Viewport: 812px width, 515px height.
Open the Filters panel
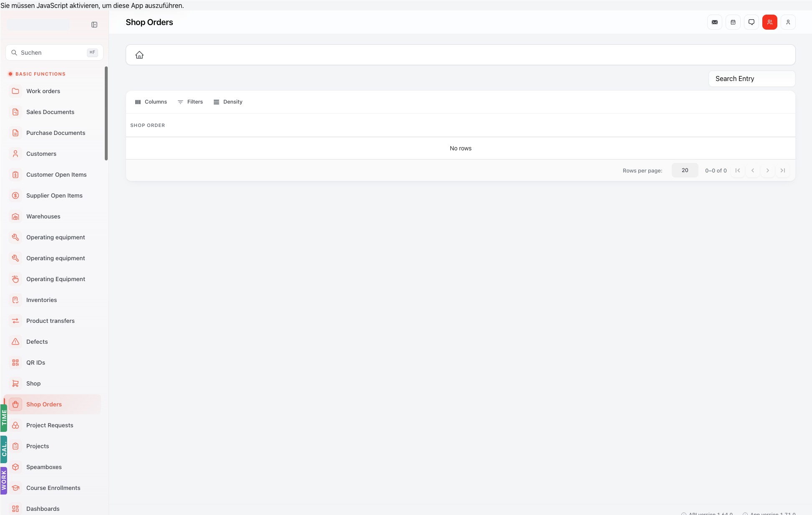[190, 102]
